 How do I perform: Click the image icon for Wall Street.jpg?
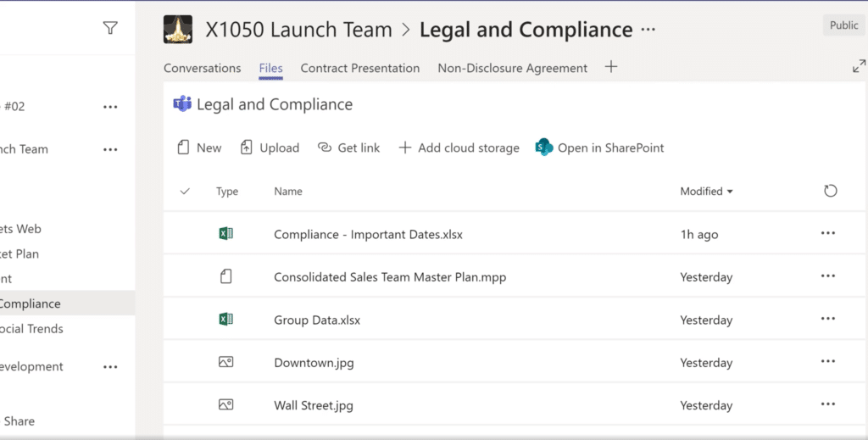pyautogui.click(x=225, y=404)
